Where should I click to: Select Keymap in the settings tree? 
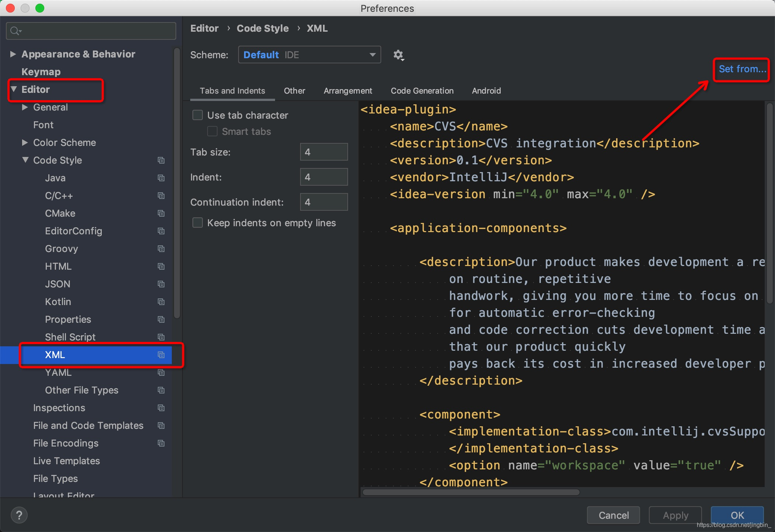coord(41,72)
